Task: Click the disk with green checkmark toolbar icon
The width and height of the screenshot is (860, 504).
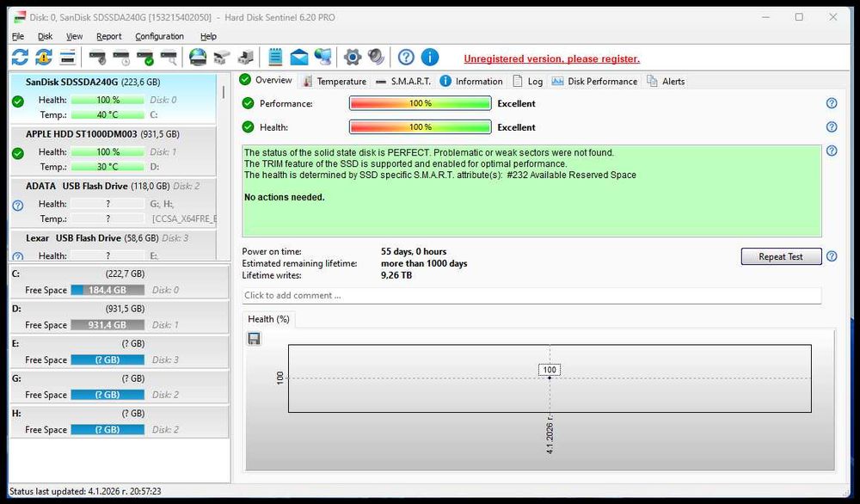Action: tap(144, 57)
